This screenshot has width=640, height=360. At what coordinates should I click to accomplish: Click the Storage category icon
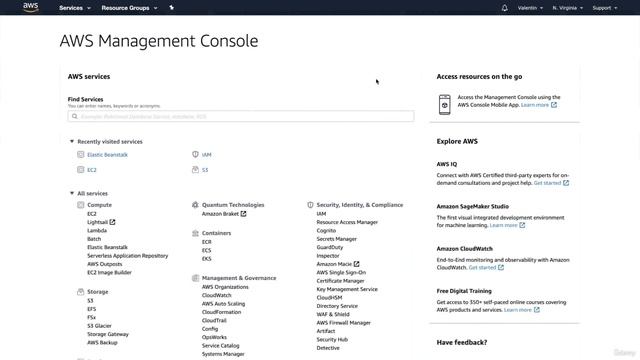(x=80, y=292)
